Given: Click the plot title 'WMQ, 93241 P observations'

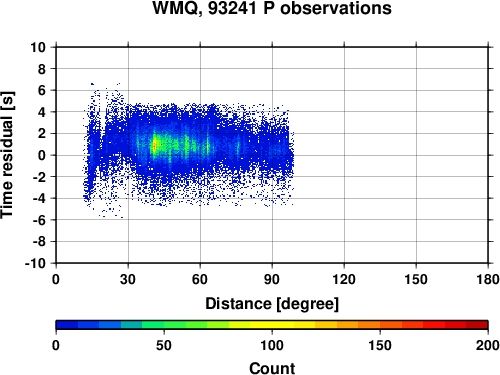Looking at the screenshot, I should (x=272, y=8).
